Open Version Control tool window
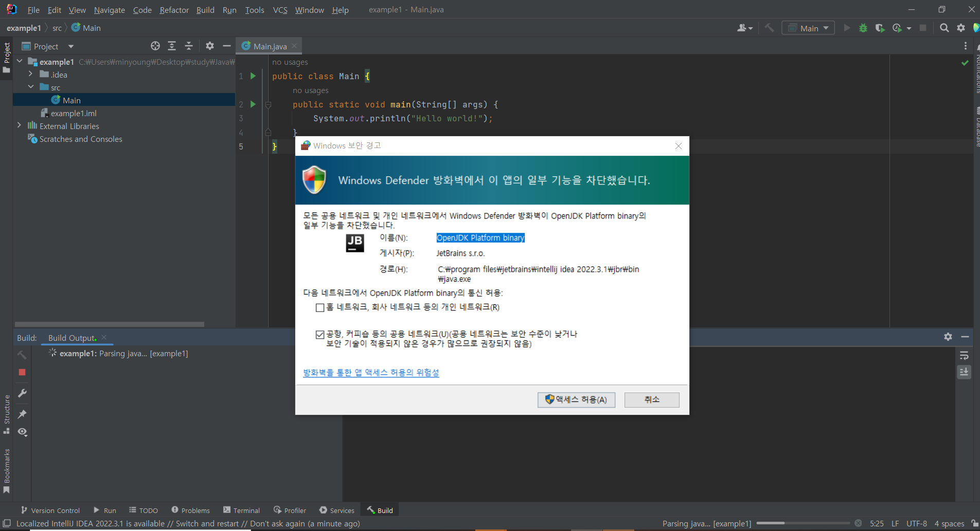This screenshot has height=531, width=980. (50, 510)
